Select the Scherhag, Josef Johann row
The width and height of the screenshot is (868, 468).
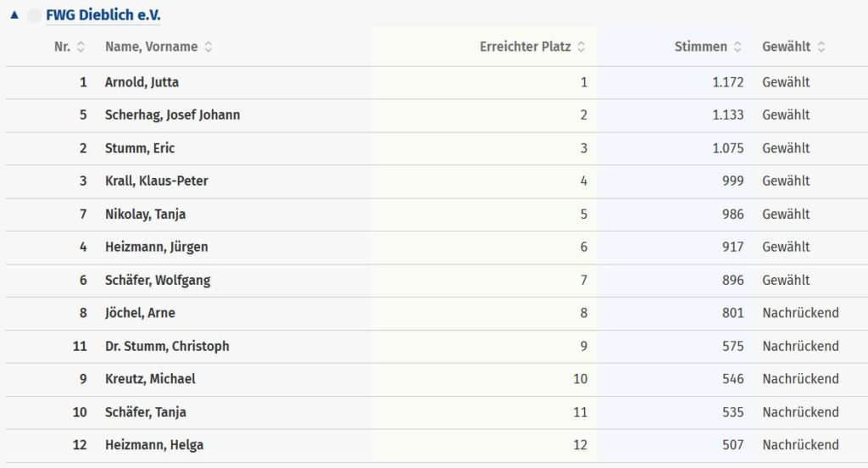437,115
